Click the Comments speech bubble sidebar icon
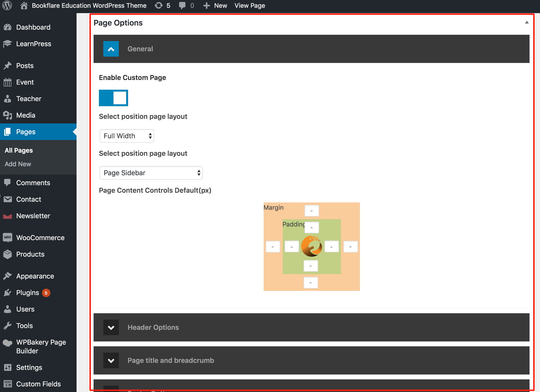 pos(8,183)
